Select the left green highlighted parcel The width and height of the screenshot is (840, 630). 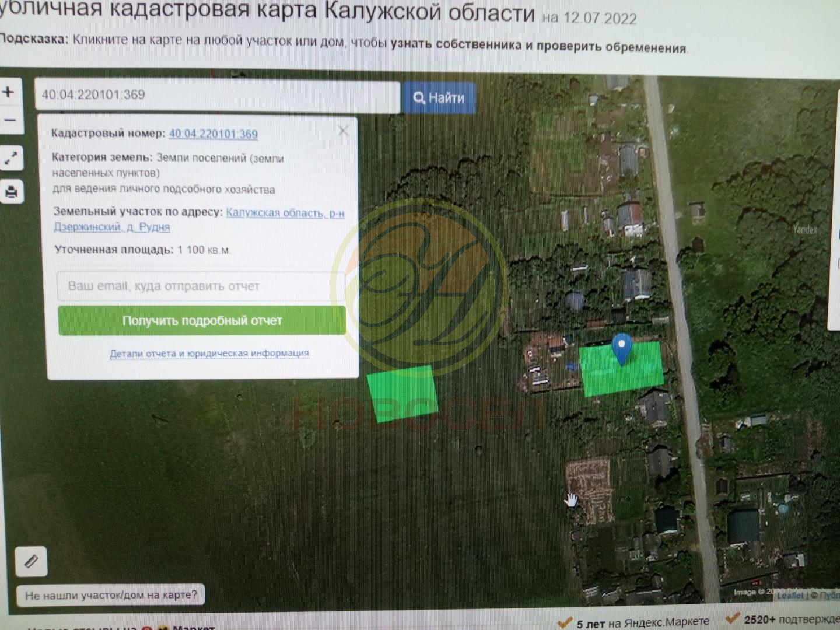click(x=402, y=393)
